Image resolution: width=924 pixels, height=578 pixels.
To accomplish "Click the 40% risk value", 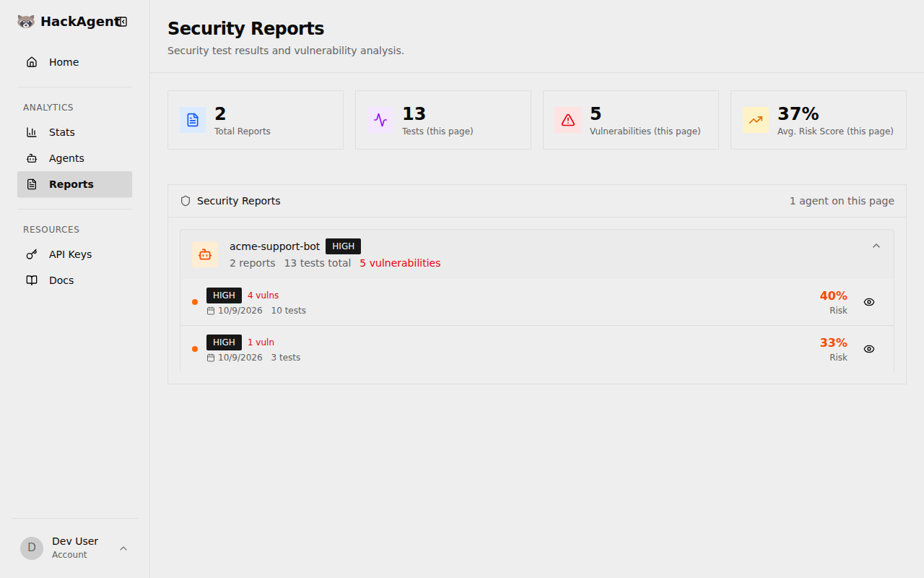I will pos(833,296).
